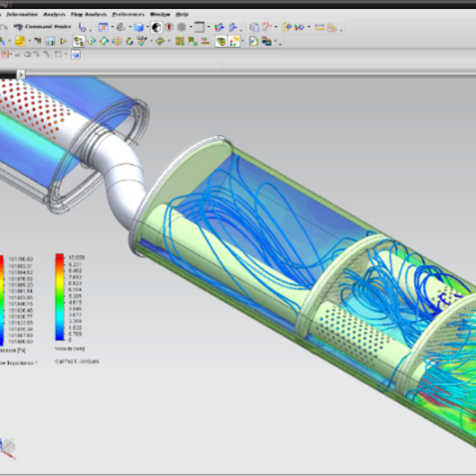Click the small blue cube icon in third toolbar row
This screenshot has height=476, width=476.
75,54
